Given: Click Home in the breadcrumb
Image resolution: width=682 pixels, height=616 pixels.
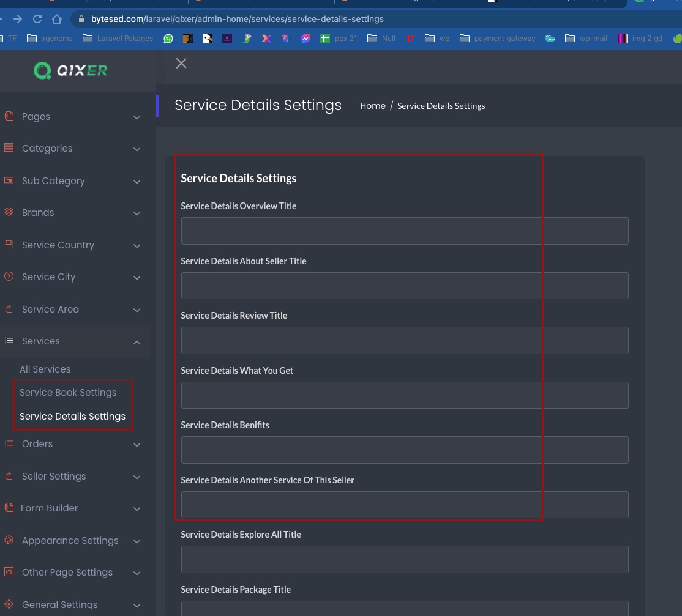Looking at the screenshot, I should point(372,106).
